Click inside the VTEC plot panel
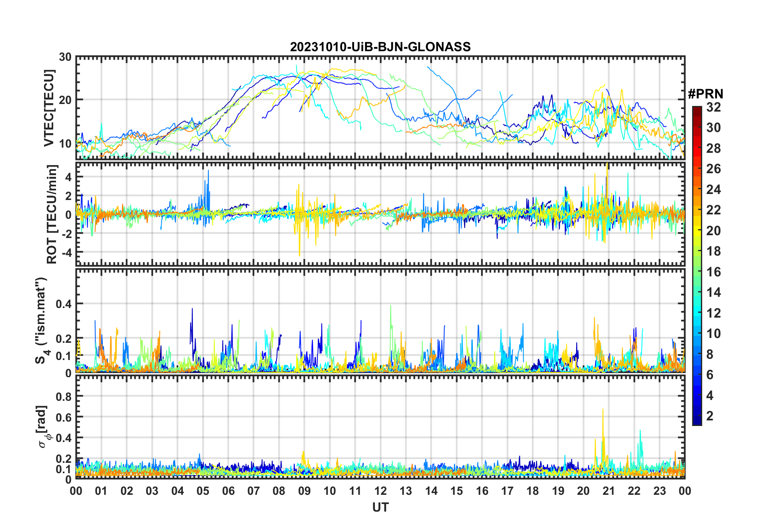 (380, 108)
